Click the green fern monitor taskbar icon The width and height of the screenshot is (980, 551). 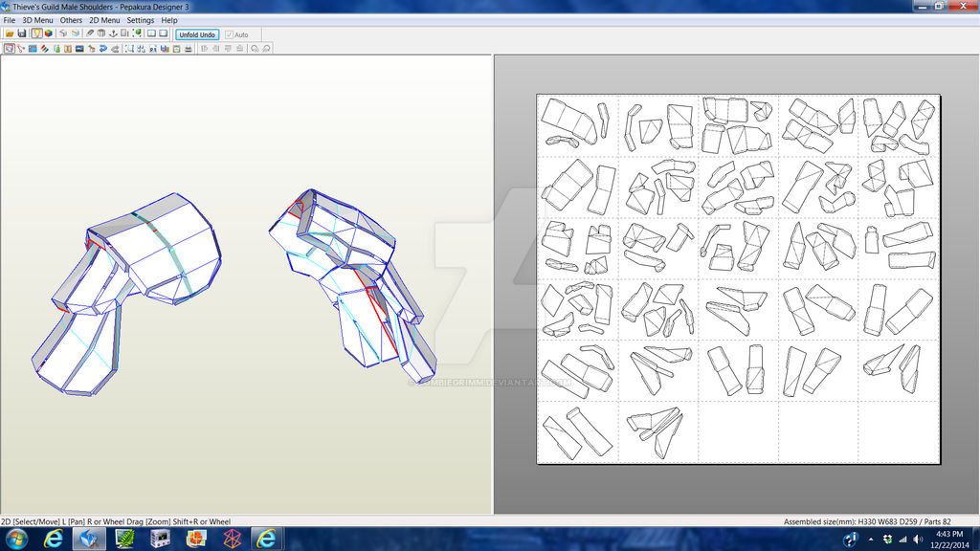coord(124,539)
